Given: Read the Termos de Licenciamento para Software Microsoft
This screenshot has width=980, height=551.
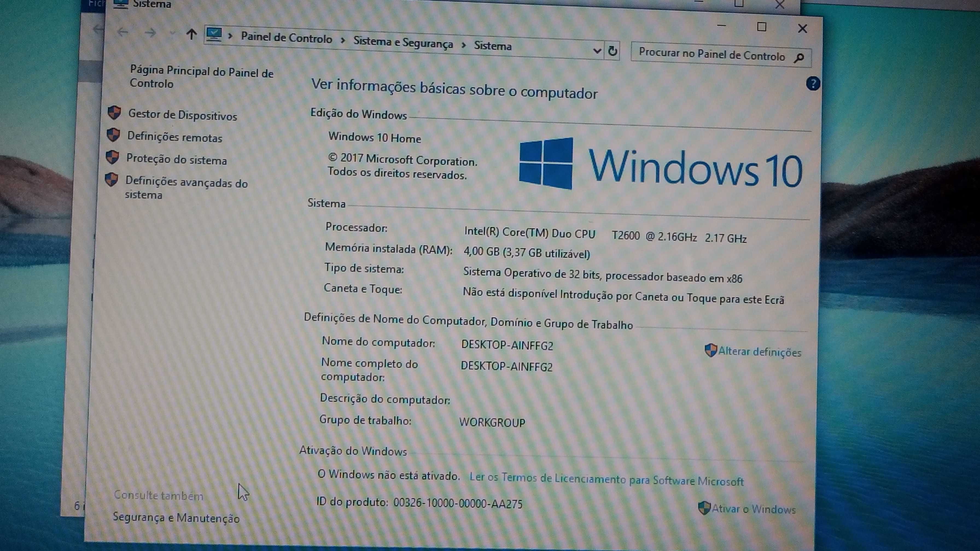Looking at the screenshot, I should [x=606, y=479].
